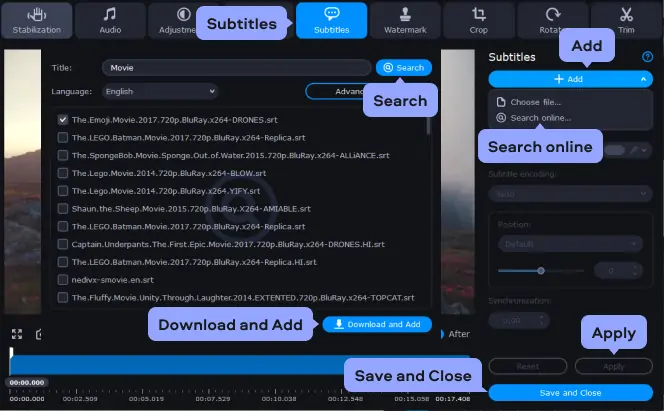Click the Title input field containing Movie
The height and width of the screenshot is (411, 664).
point(236,68)
